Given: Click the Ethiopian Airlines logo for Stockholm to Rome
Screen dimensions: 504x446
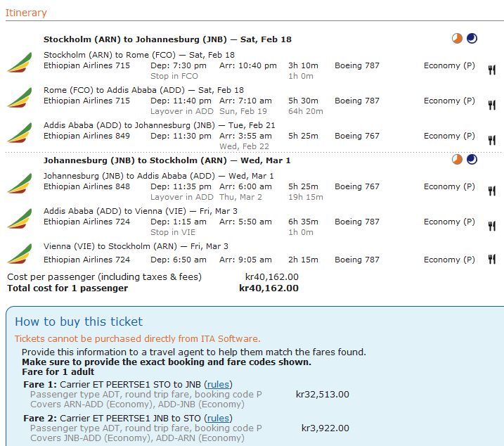Looking at the screenshot, I should pos(19,63).
